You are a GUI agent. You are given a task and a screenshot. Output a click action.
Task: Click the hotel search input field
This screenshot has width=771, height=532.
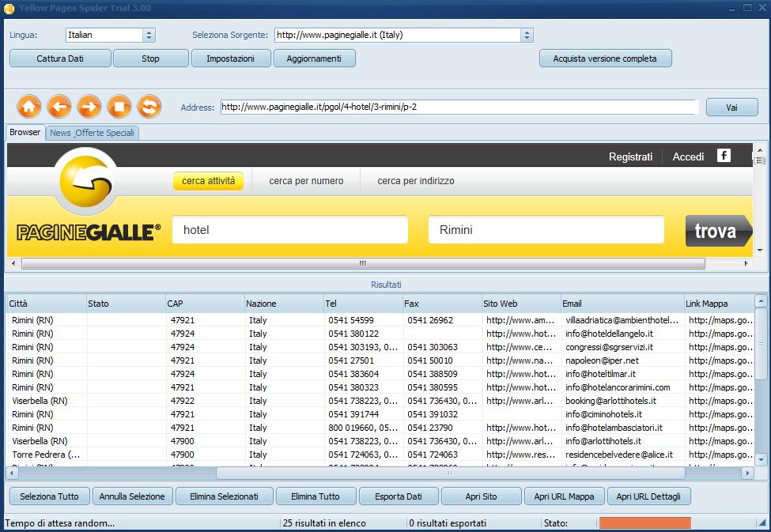[290, 229]
